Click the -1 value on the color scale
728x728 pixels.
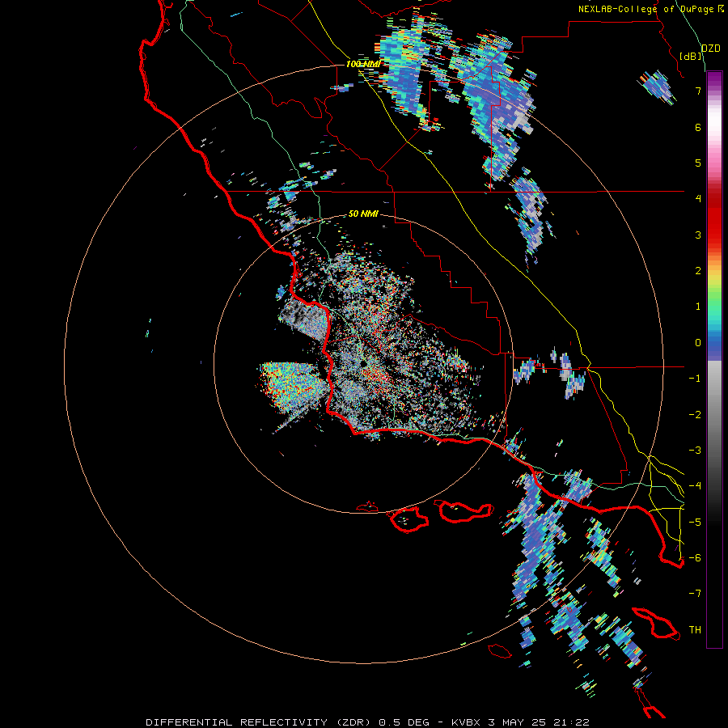695,379
